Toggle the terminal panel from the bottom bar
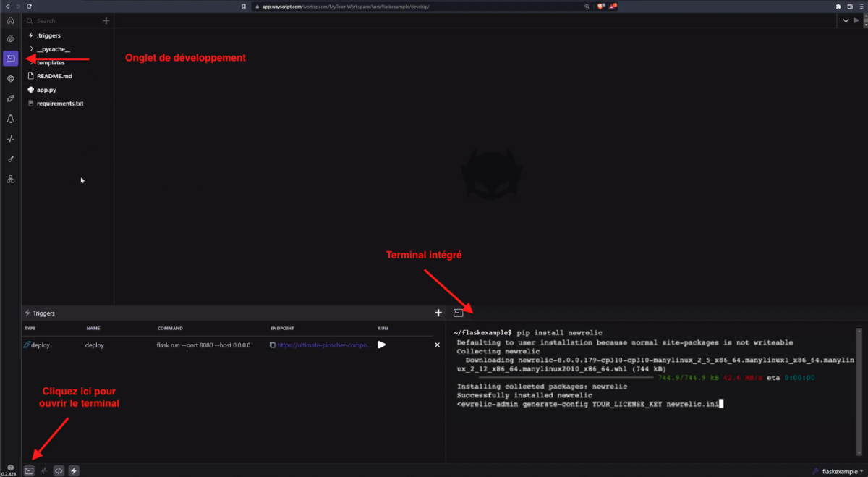This screenshot has width=868, height=477. [x=29, y=470]
